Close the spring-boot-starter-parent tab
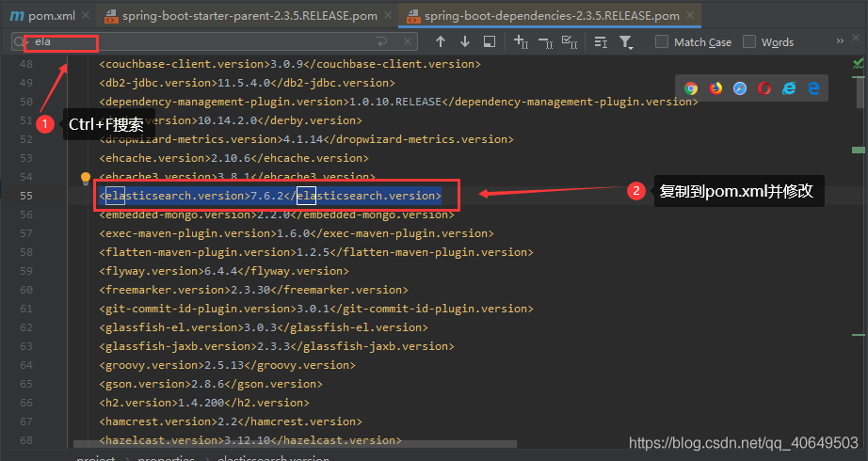 click(389, 15)
